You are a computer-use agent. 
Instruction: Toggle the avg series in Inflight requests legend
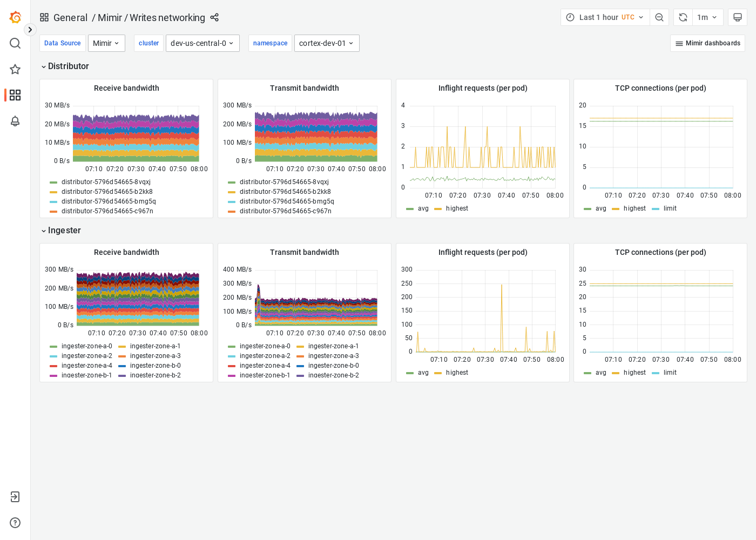click(423, 208)
